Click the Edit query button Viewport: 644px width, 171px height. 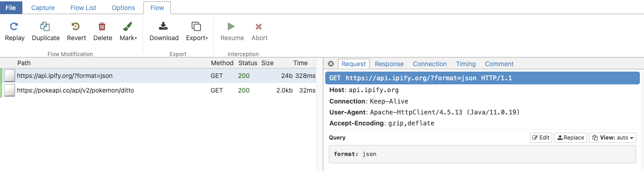click(541, 138)
